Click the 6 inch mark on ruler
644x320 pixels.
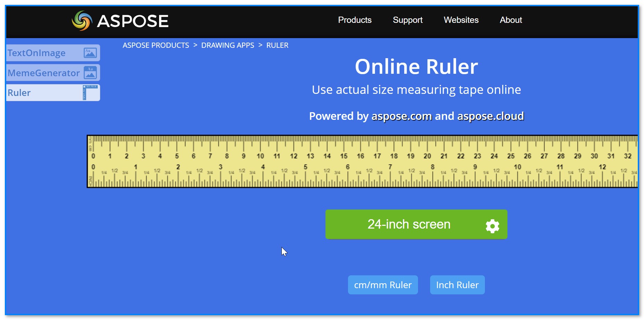click(x=348, y=167)
